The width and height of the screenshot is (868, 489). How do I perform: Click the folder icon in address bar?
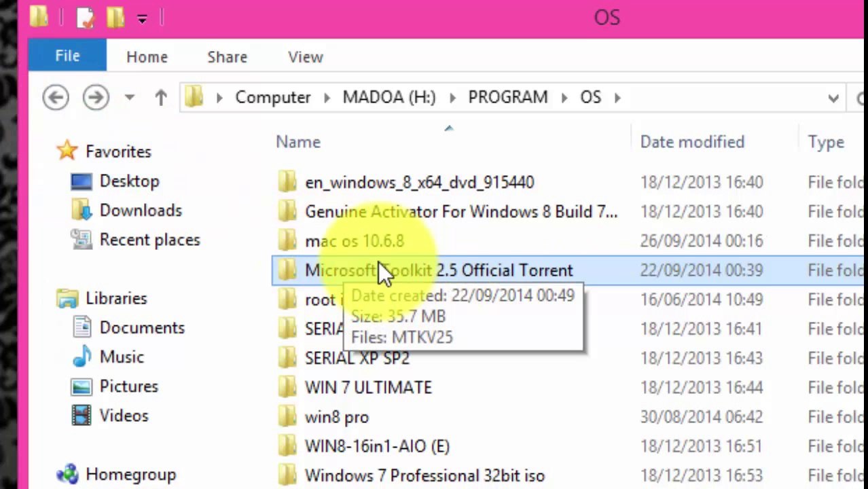coord(194,97)
